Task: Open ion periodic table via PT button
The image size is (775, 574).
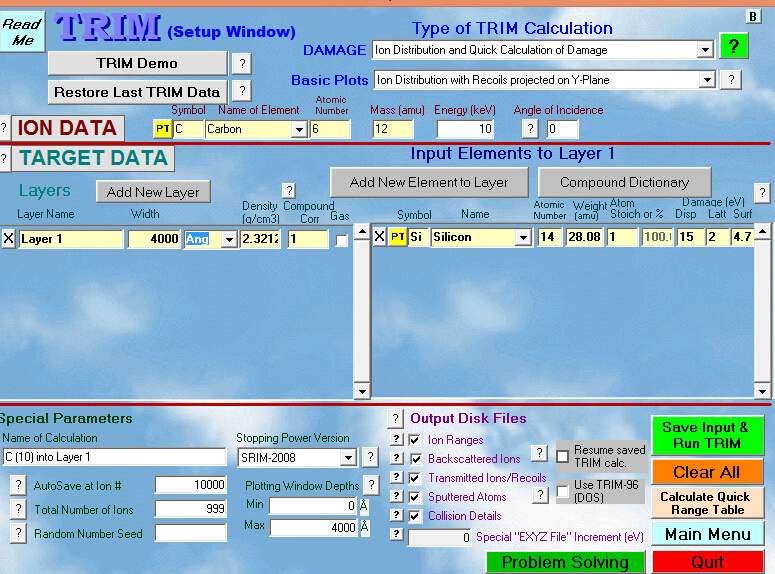Action: (163, 129)
